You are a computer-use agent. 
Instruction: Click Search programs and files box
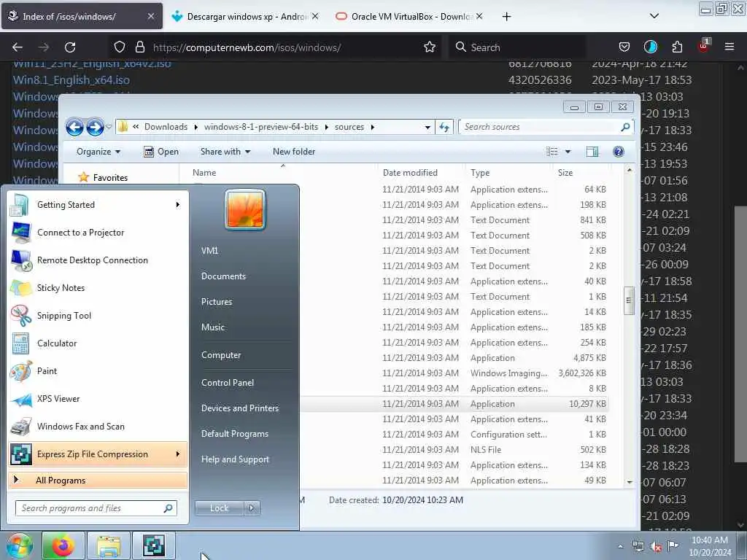tap(96, 508)
